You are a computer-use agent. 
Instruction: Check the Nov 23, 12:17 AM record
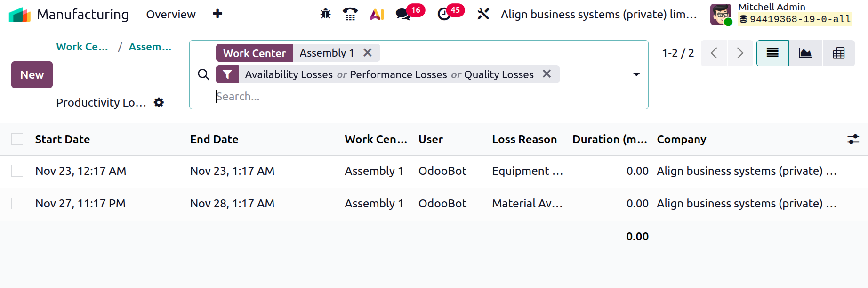click(17, 171)
